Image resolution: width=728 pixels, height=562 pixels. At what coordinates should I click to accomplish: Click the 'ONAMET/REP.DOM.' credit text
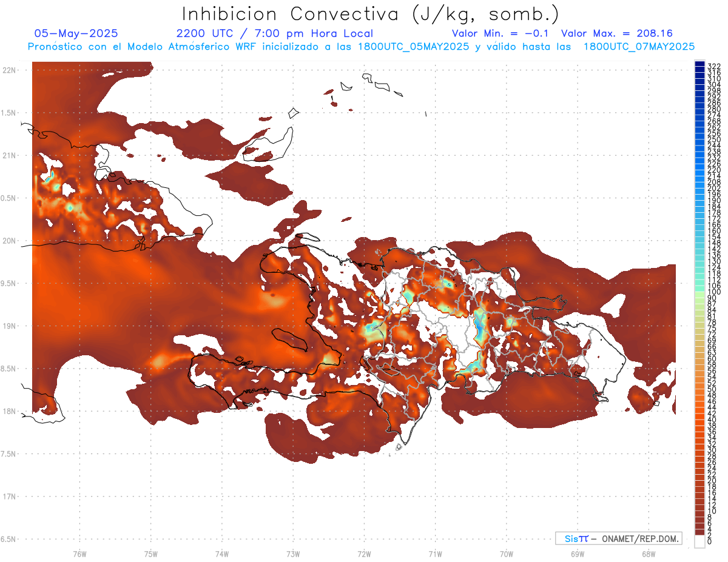639,538
